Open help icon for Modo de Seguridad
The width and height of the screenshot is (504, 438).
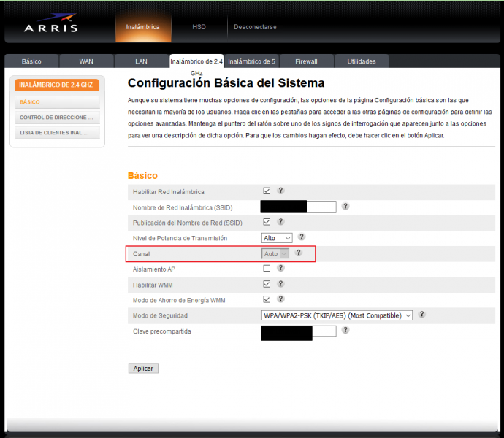click(x=421, y=315)
